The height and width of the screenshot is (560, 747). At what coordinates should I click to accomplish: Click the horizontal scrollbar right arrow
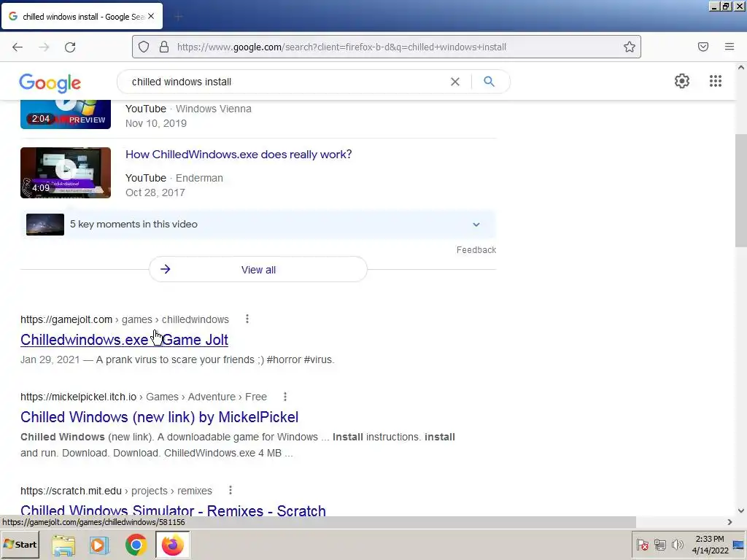coord(729,522)
